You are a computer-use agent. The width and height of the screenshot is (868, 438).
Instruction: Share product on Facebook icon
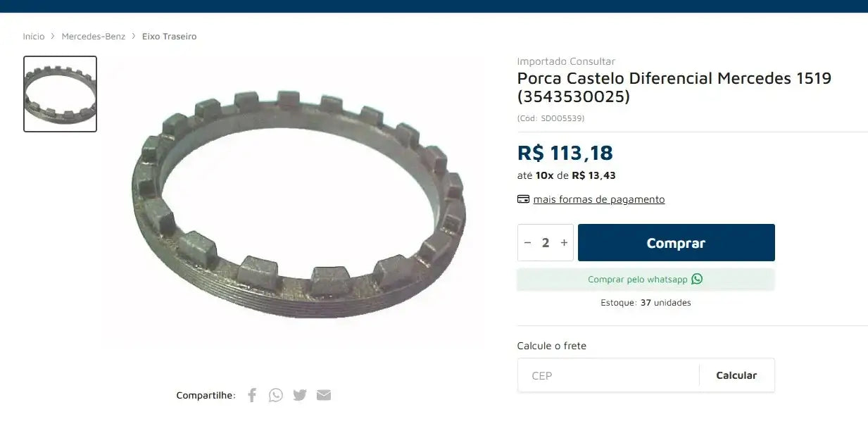point(252,395)
